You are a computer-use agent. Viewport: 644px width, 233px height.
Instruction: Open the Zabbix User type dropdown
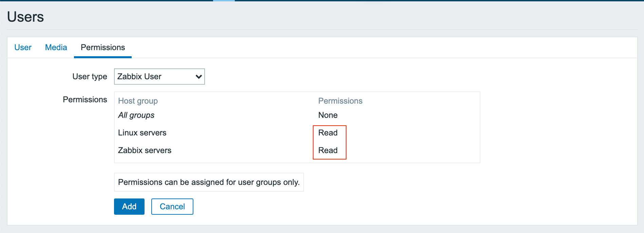tap(159, 77)
